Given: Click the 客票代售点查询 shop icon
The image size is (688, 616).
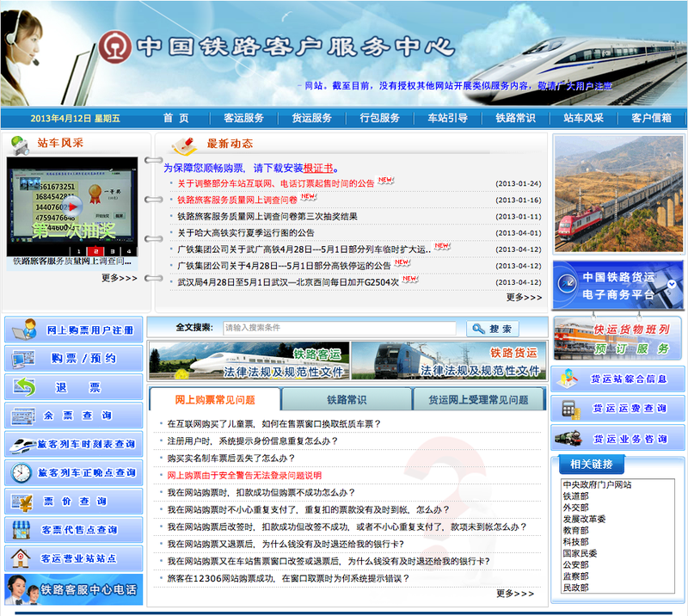Looking at the screenshot, I should (x=21, y=530).
